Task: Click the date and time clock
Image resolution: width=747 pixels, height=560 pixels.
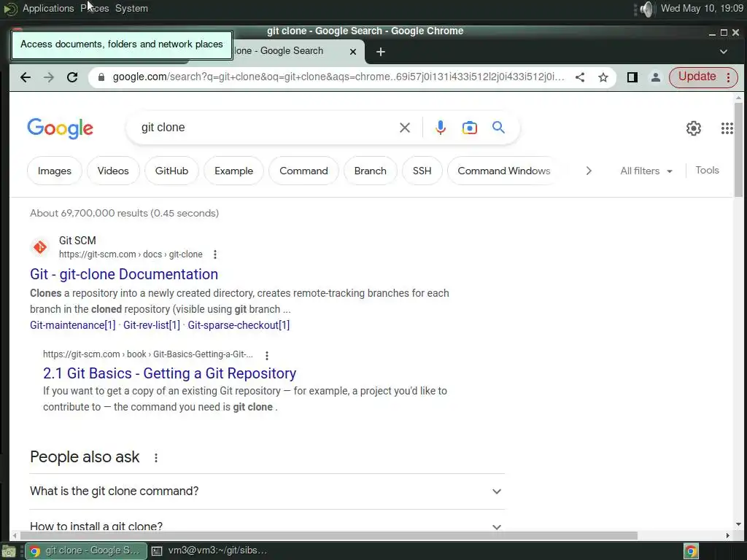Action: click(702, 9)
